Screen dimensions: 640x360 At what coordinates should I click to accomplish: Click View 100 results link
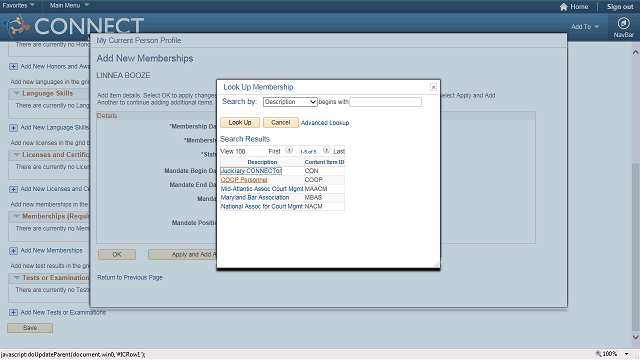coord(233,151)
